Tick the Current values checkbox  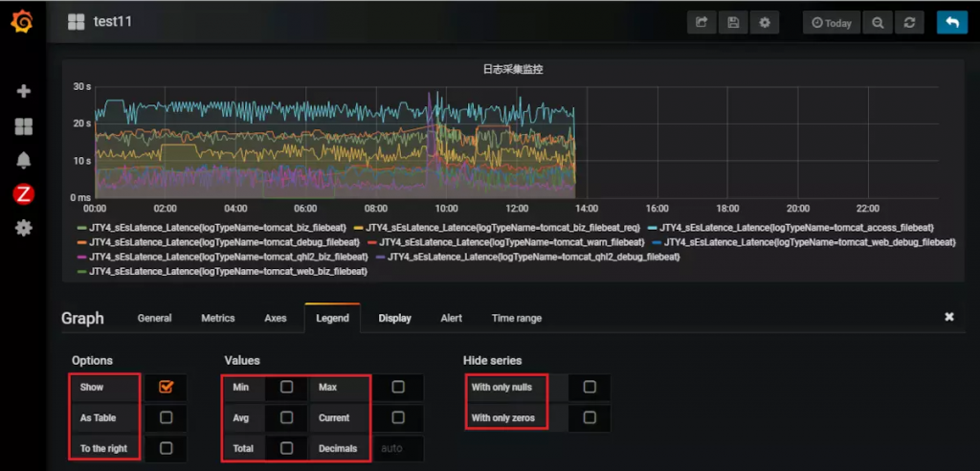398,417
